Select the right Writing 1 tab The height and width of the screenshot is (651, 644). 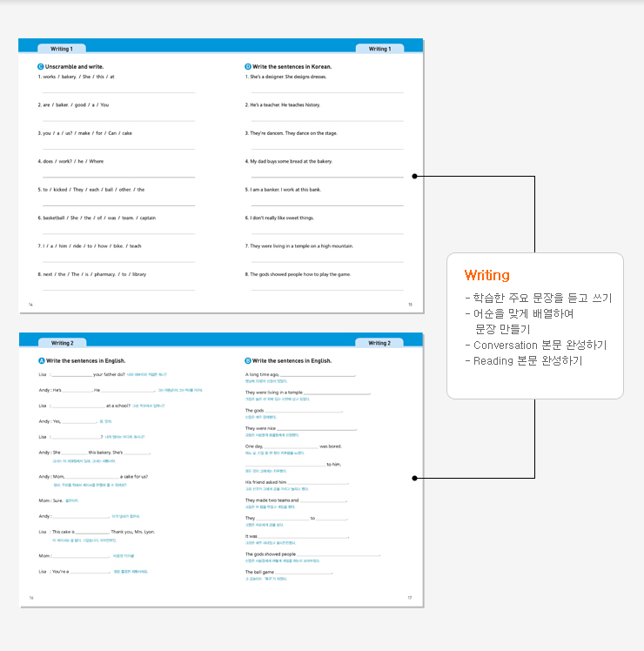coord(379,49)
